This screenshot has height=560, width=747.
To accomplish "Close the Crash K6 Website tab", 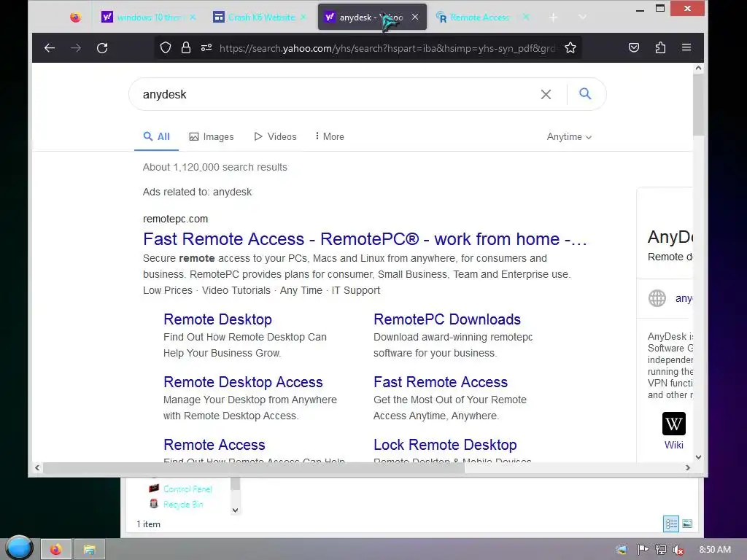I will (303, 17).
